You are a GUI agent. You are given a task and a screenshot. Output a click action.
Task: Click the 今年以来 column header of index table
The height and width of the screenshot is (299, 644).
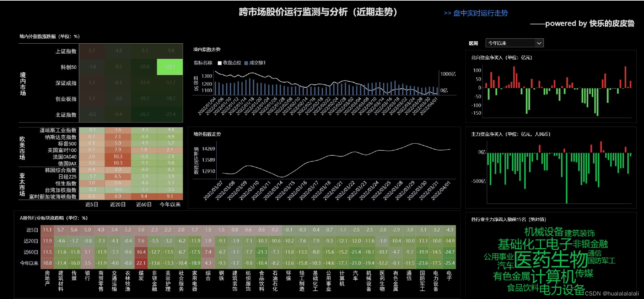click(x=170, y=205)
